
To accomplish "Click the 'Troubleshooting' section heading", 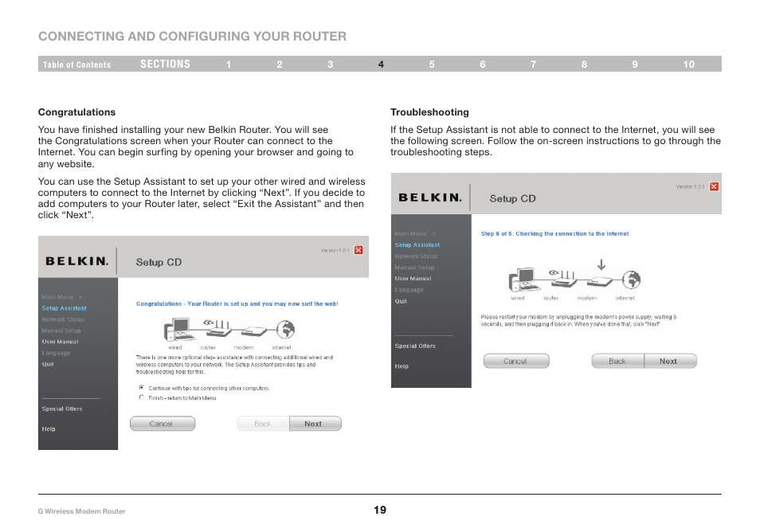I will tap(429, 112).
